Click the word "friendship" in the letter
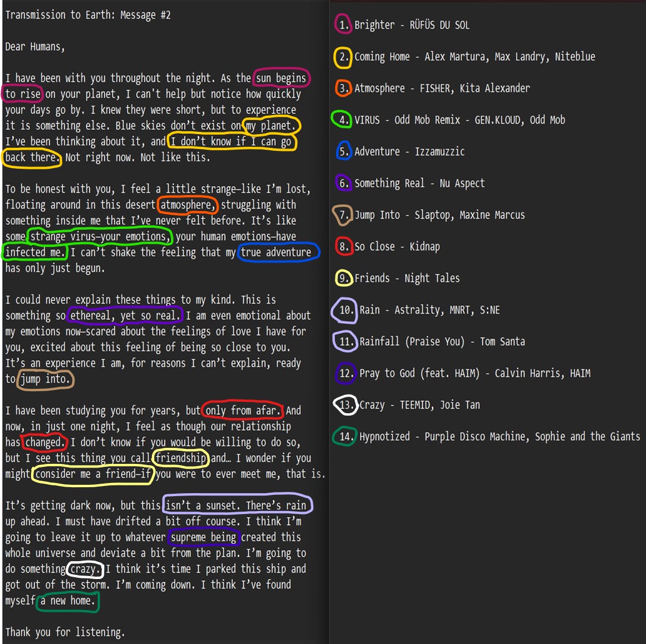Image resolution: width=646 pixels, height=644 pixels. (x=181, y=458)
